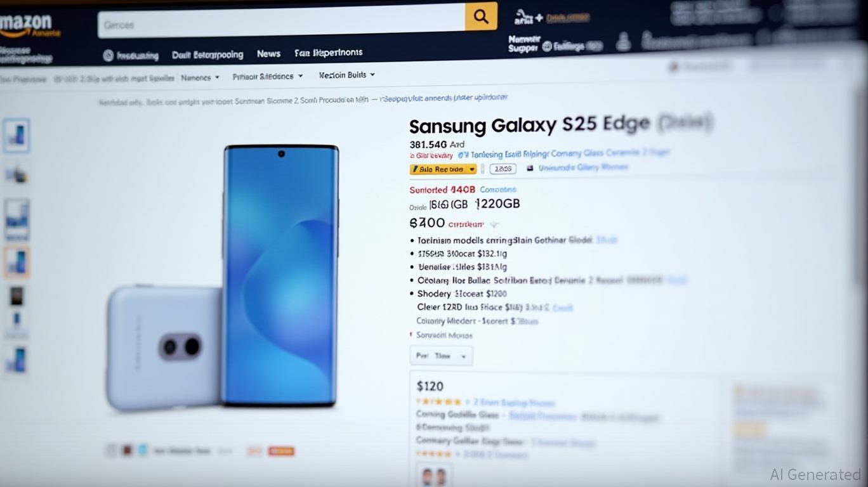The width and height of the screenshot is (868, 487).
Task: Click the orange magnifier search button
Action: point(481,16)
